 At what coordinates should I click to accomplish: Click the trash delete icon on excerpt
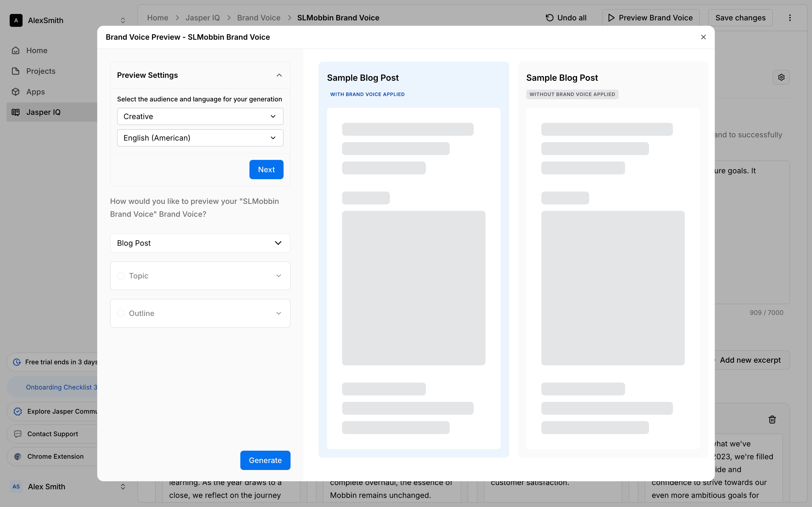pos(772,420)
